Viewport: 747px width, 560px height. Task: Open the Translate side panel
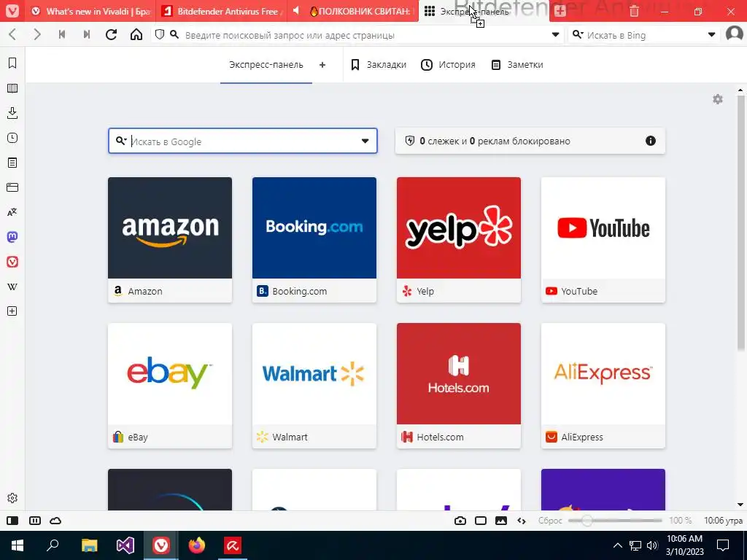[12, 212]
